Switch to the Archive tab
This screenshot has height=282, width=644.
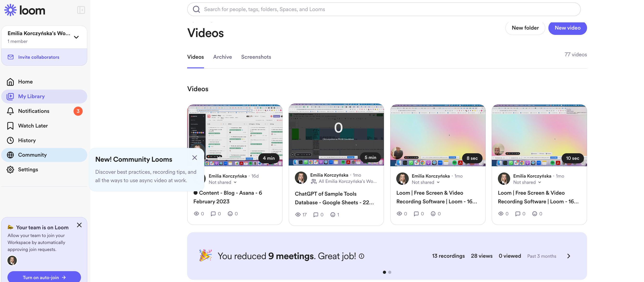(222, 57)
